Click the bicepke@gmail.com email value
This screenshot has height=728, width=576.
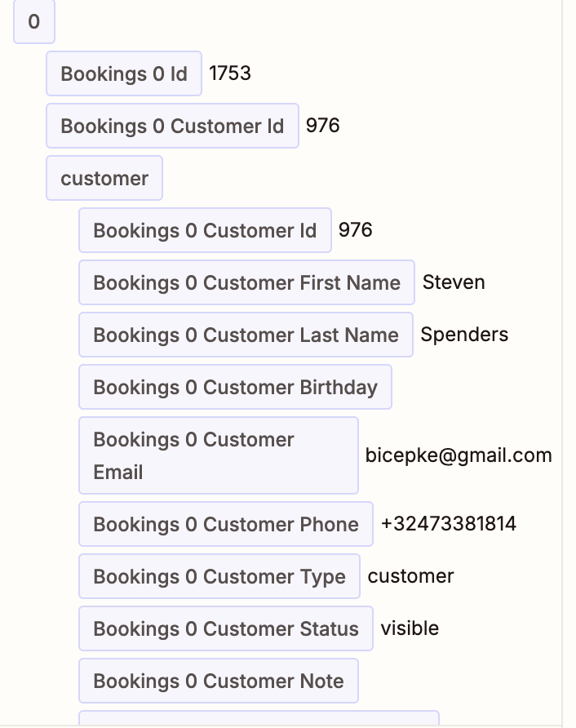(459, 455)
